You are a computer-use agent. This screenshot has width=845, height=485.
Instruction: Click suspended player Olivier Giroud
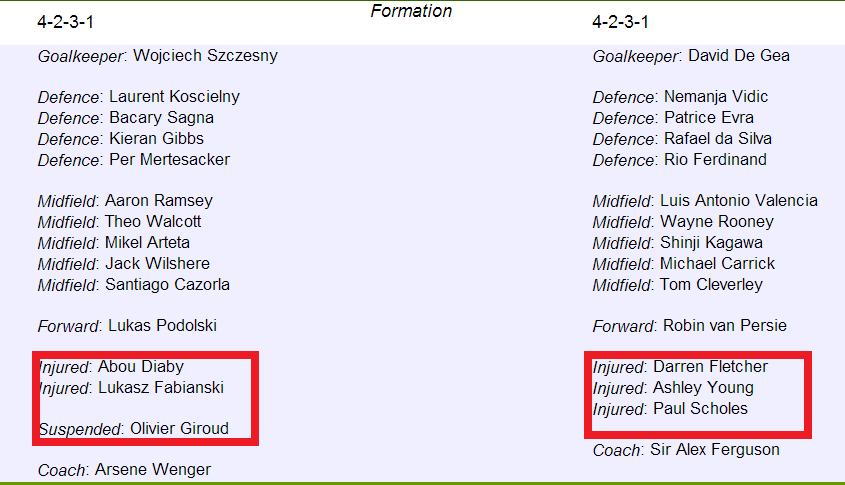[x=179, y=428]
